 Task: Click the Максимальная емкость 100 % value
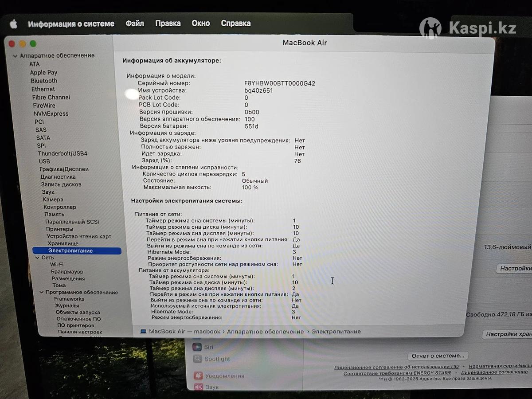pyautogui.click(x=250, y=188)
